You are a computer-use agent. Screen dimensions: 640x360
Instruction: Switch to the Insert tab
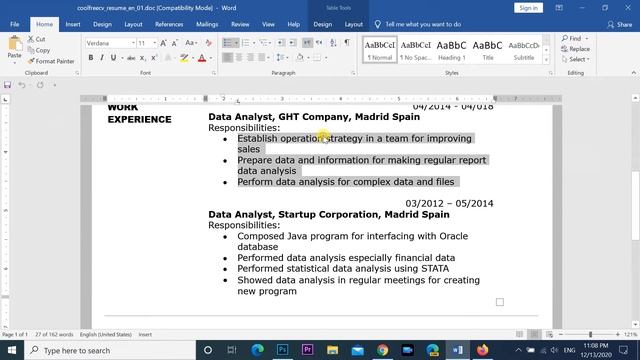pos(73,24)
